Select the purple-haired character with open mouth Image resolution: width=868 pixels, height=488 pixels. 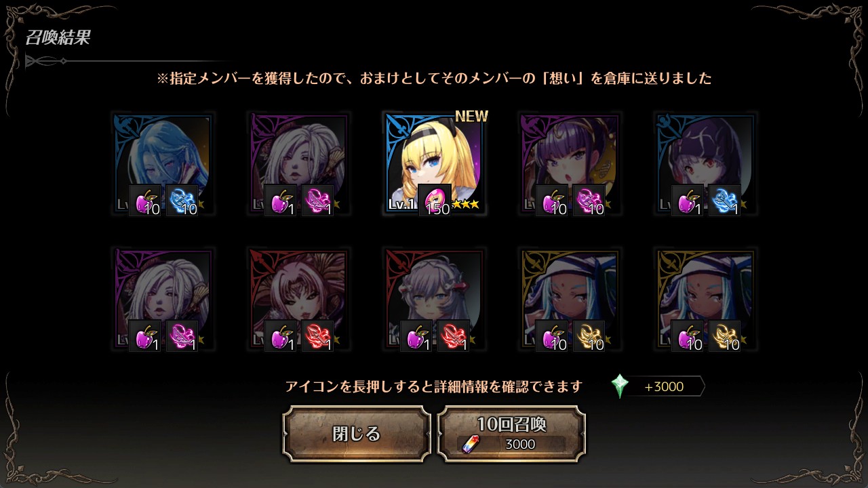(570, 163)
